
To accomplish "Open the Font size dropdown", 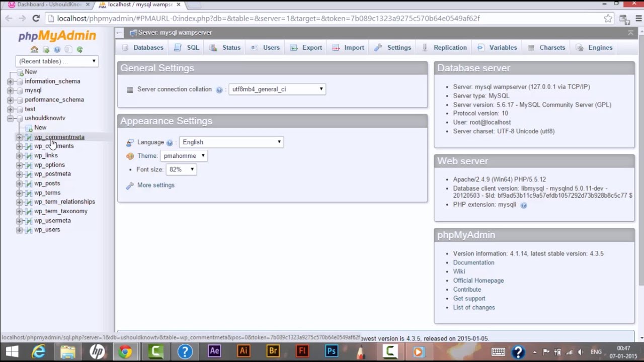I will [x=181, y=169].
